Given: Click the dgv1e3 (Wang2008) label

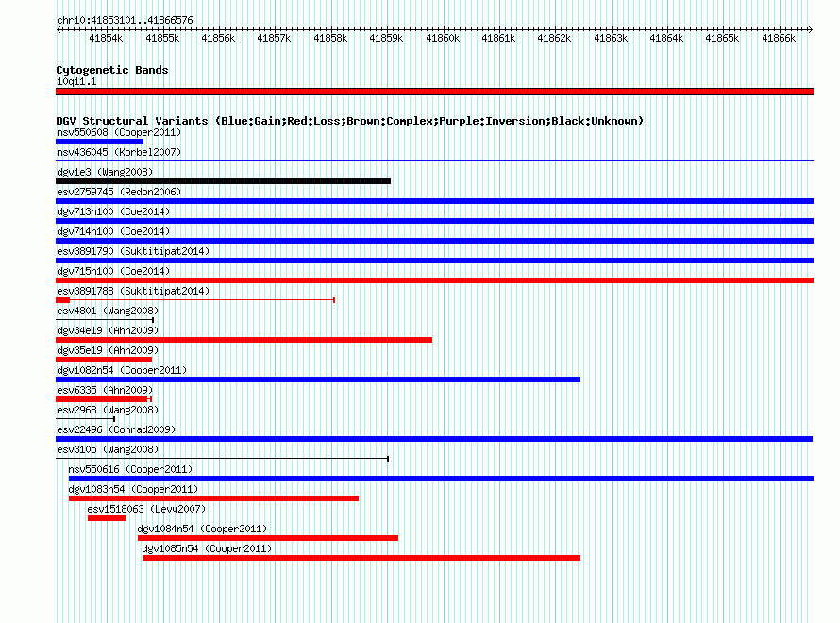Looking at the screenshot, I should click(105, 172).
